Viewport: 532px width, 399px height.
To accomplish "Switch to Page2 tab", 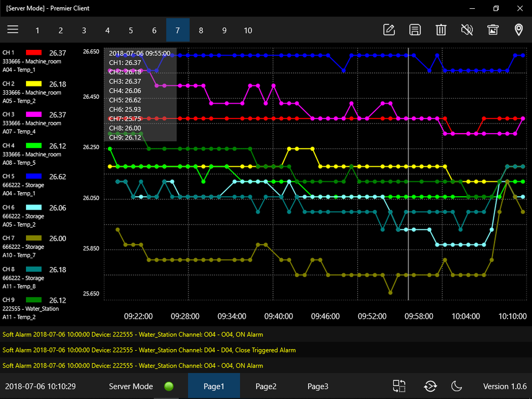I will pos(266,386).
